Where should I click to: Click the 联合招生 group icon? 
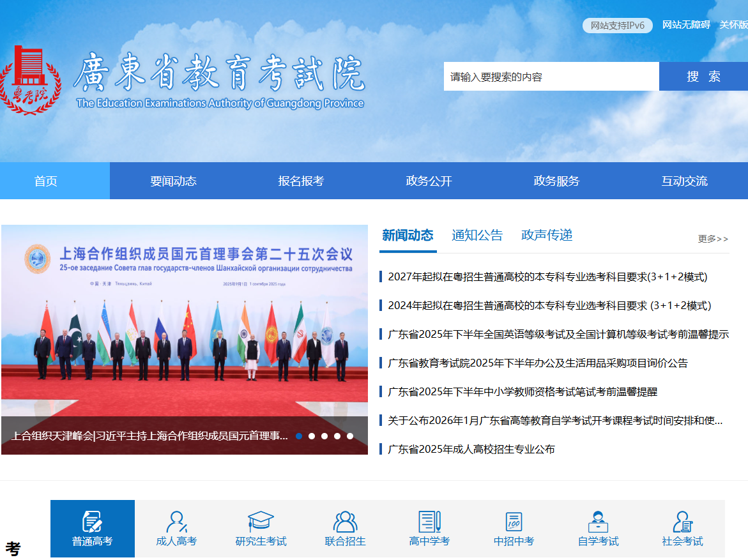pos(345,522)
